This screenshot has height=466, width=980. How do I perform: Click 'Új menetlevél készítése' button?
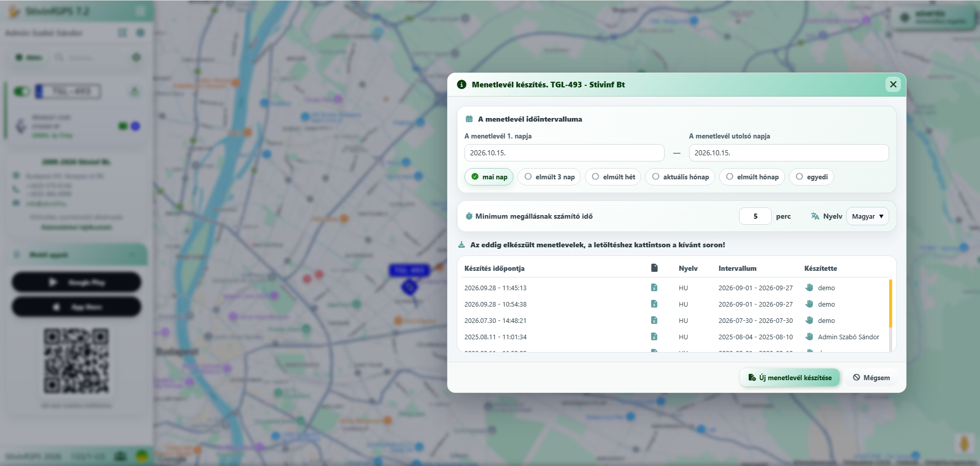pos(790,378)
